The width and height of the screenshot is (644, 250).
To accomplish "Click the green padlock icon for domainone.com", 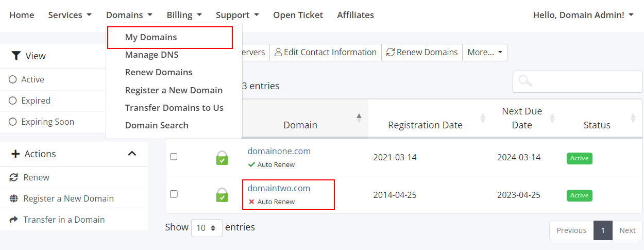I will coord(222,158).
